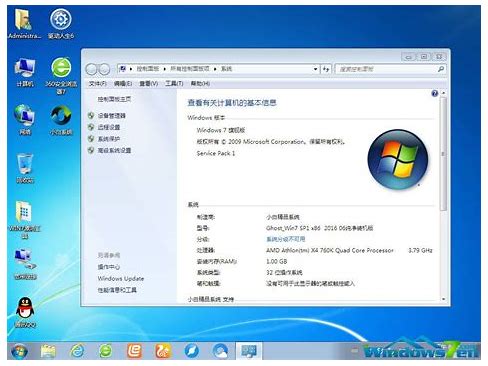Launch Internet Explorer from the taskbar
The image size is (488, 366).
[x=77, y=351]
